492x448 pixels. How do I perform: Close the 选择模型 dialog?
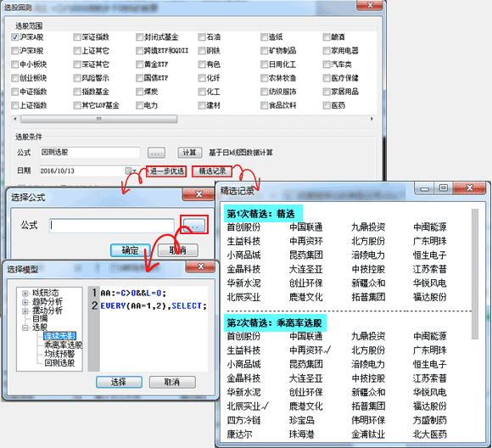[x=201, y=266]
